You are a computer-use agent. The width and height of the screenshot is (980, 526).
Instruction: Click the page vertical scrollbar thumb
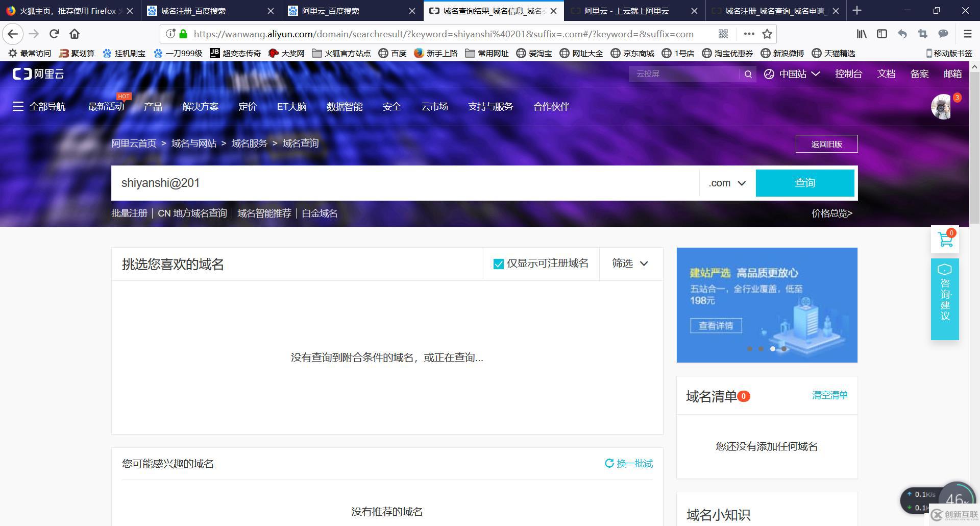(974, 148)
